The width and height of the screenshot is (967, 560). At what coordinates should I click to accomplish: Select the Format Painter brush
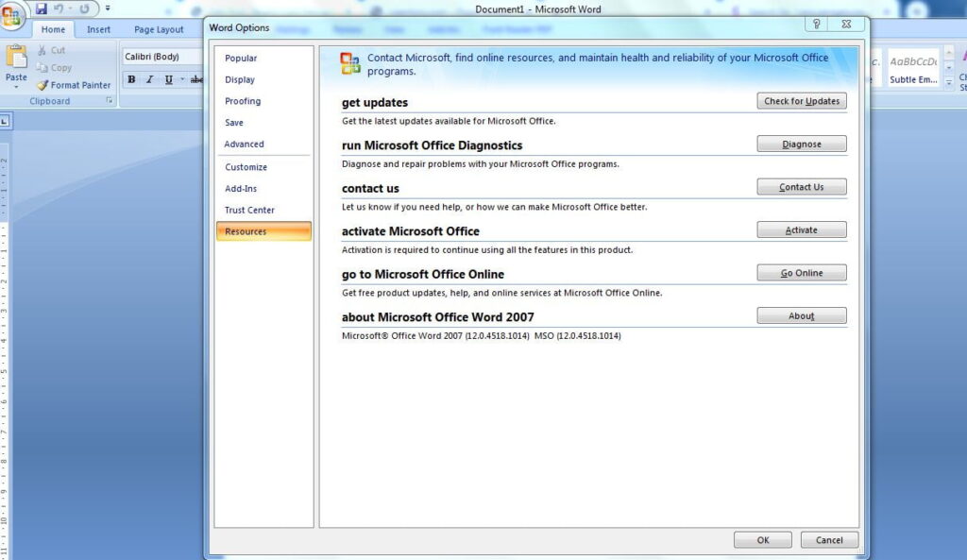coord(42,85)
